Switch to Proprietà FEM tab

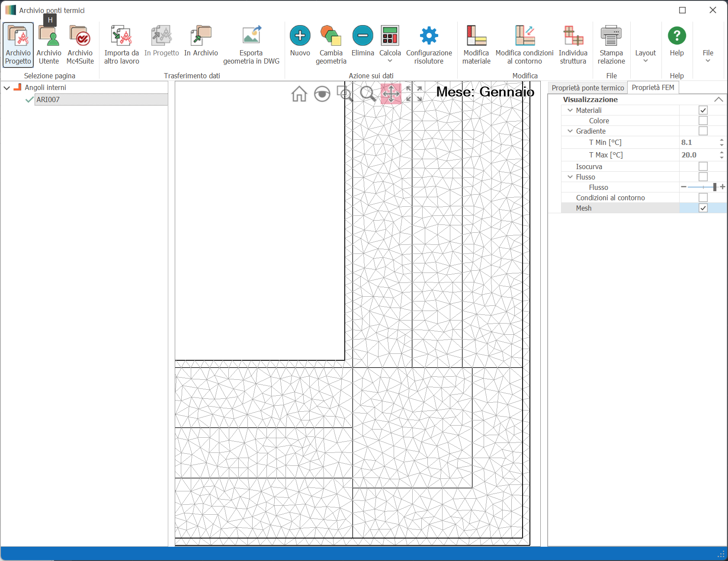[653, 87]
